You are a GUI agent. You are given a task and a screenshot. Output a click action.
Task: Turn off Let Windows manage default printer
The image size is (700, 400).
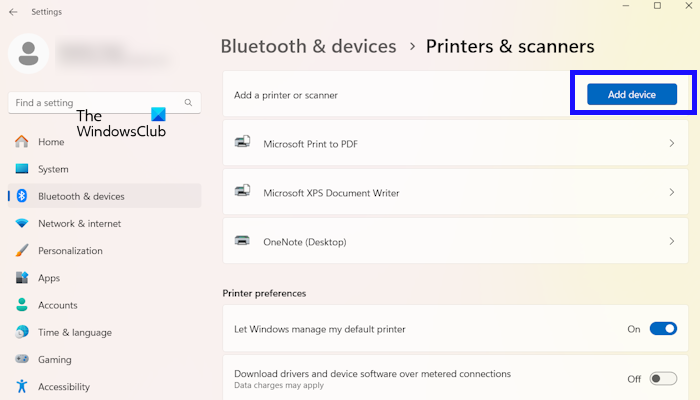(663, 328)
